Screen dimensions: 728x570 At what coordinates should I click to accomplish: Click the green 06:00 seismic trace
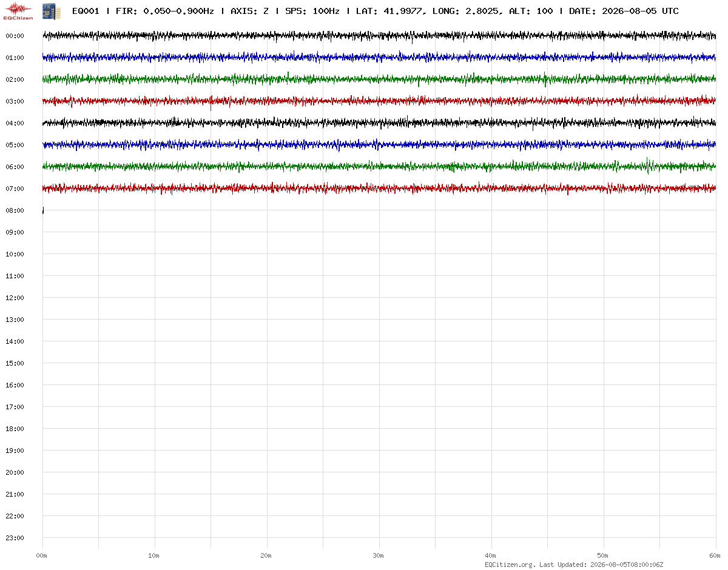tap(379, 166)
